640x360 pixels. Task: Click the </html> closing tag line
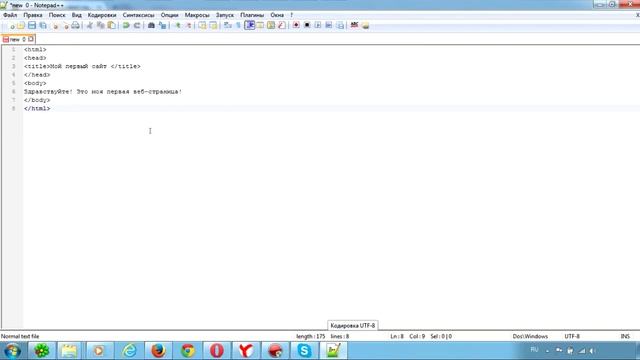37,109
